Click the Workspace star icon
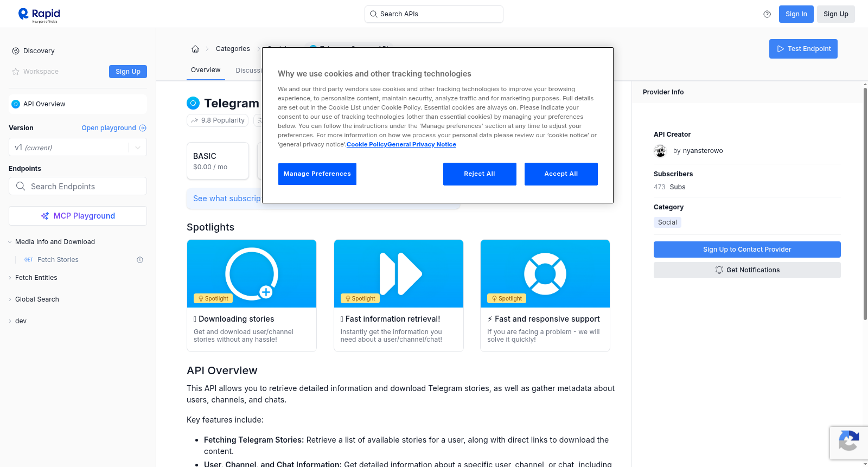The image size is (868, 467). [x=16, y=72]
